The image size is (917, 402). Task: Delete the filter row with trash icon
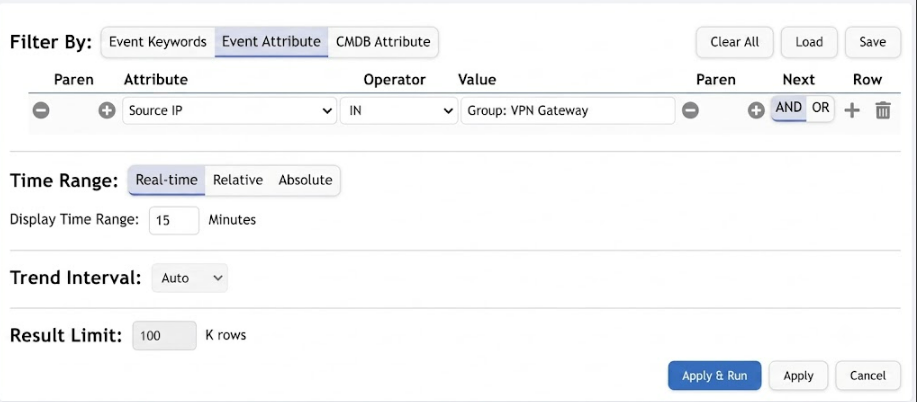883,110
